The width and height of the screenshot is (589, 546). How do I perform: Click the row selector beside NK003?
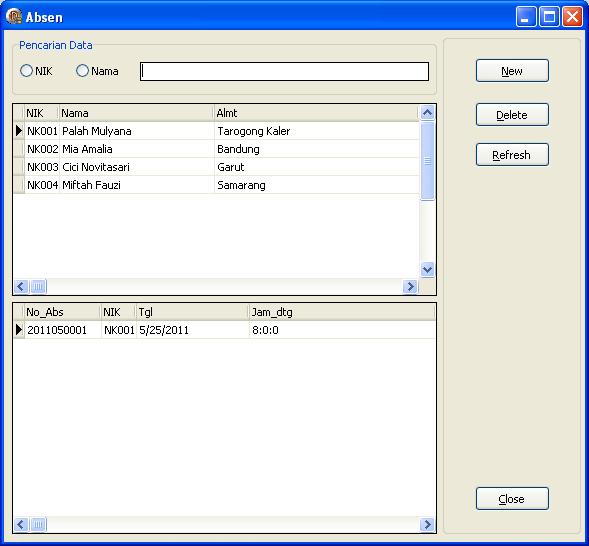tap(19, 167)
